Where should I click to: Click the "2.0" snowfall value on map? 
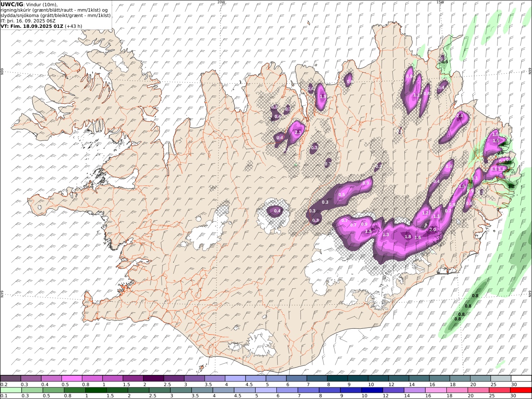pos(432,229)
